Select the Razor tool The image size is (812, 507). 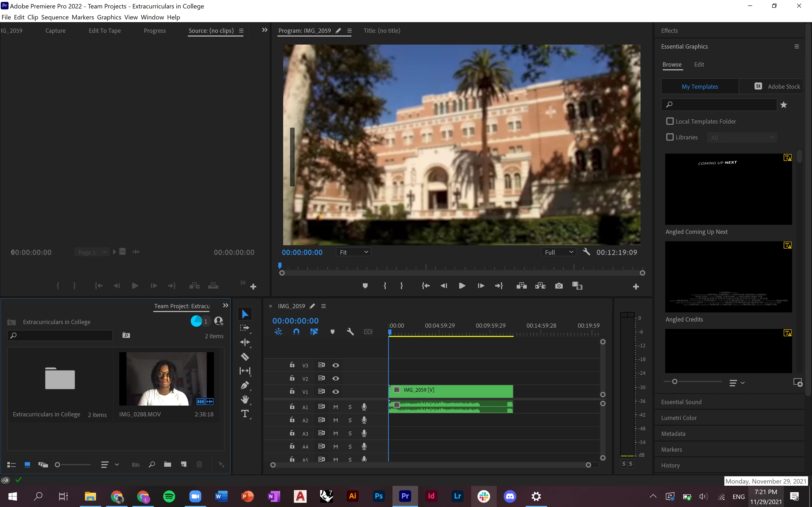click(x=245, y=357)
